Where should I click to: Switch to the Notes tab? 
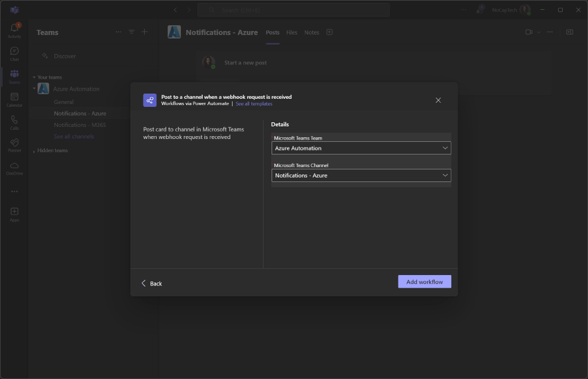[312, 33]
